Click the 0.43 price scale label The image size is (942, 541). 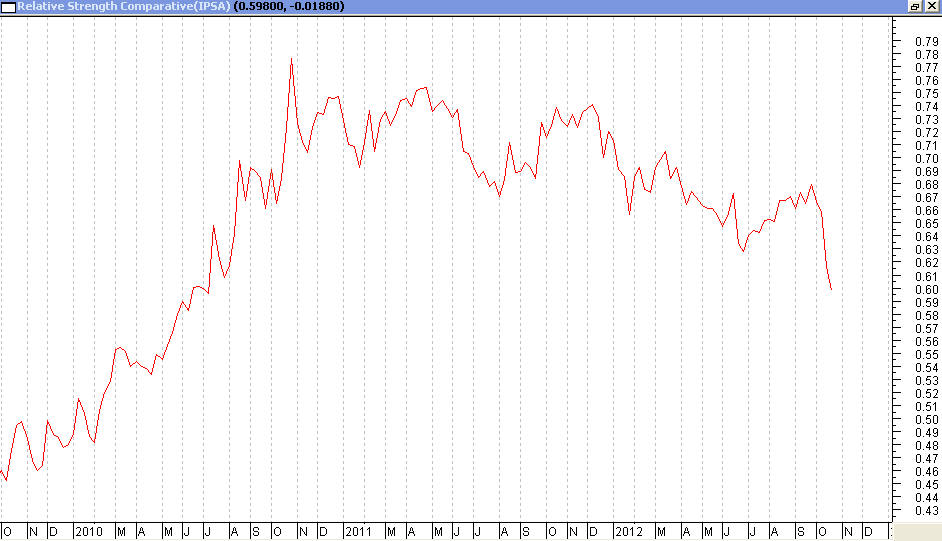(x=926, y=511)
